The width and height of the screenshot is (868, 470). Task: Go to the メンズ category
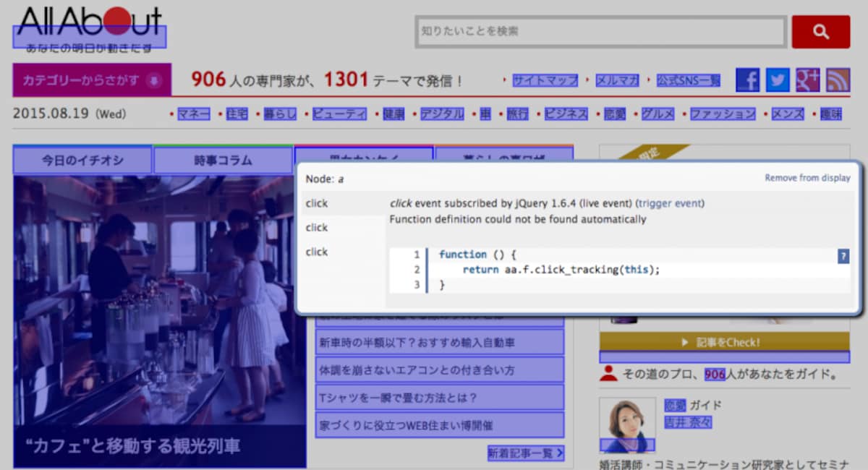(788, 114)
